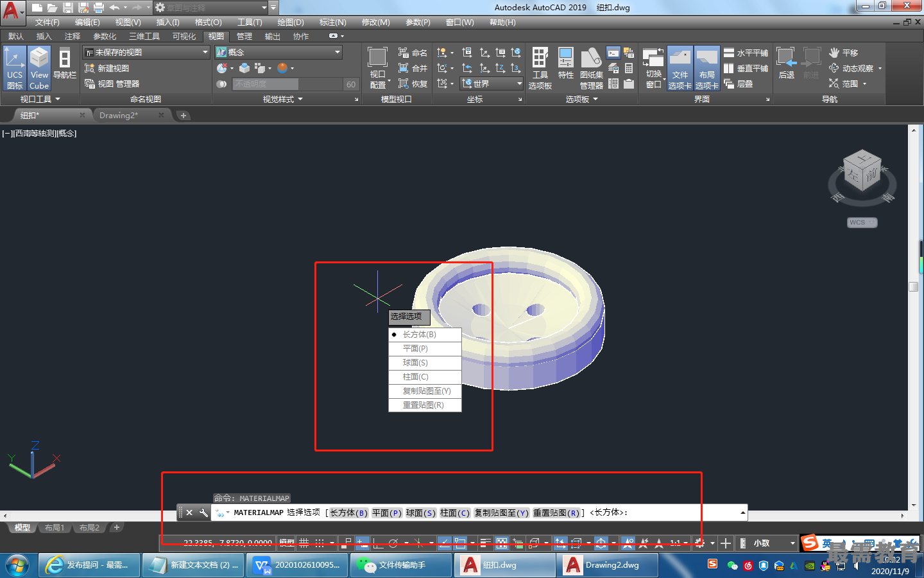Choose 球面(S) from the options list
This screenshot has width=924, height=578.
coord(425,363)
